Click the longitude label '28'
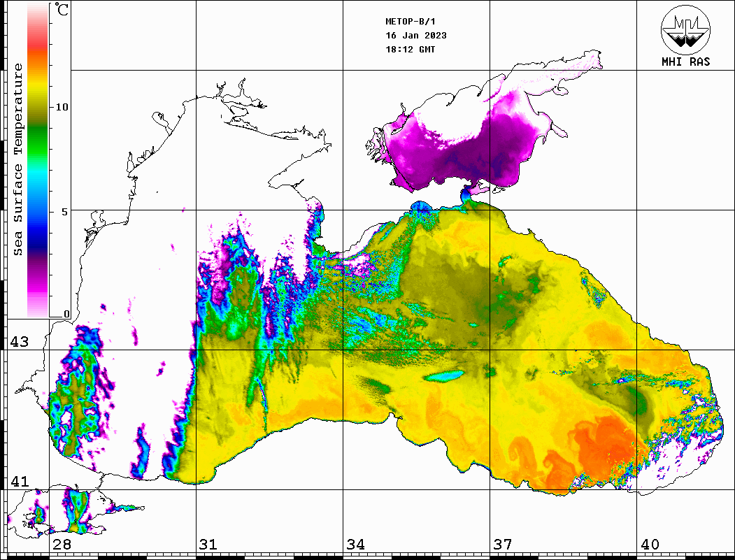This screenshot has height=560, width=735. [62, 544]
